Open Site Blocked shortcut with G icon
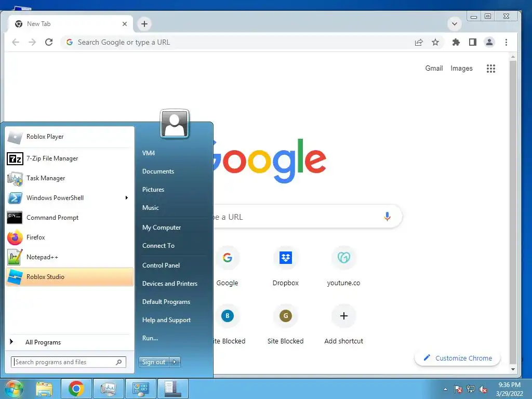The height and width of the screenshot is (399, 532). tap(286, 325)
